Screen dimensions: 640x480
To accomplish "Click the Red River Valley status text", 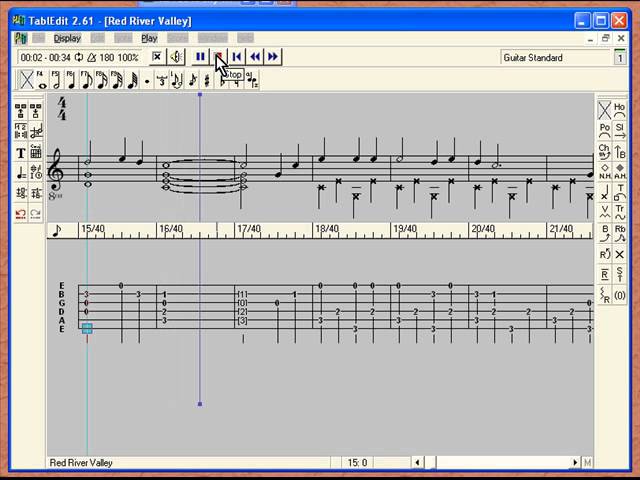I will [81, 463].
